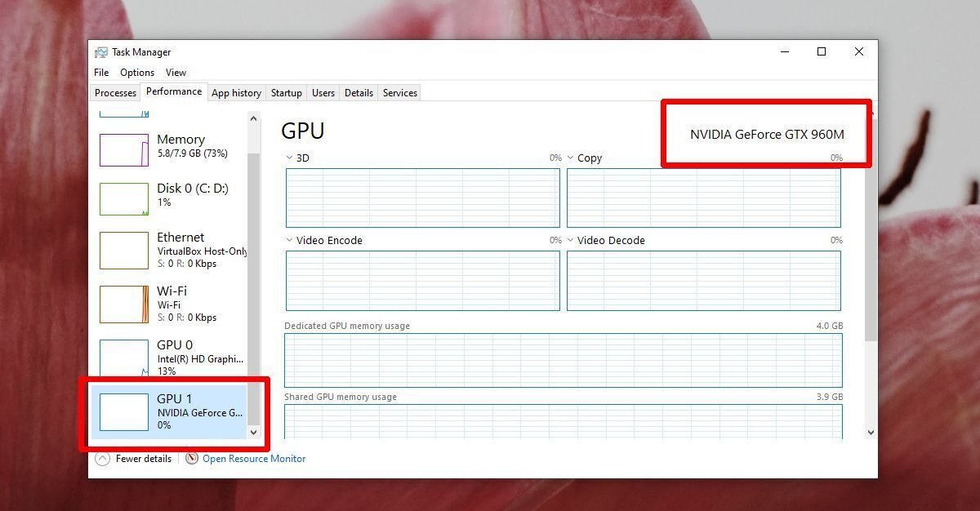Select the GPU 1 thumbnail graph

click(x=124, y=412)
